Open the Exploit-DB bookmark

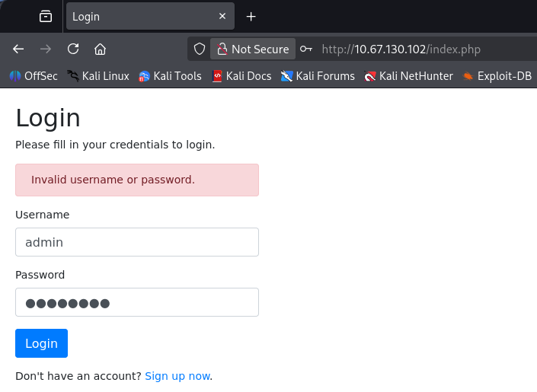497,75
